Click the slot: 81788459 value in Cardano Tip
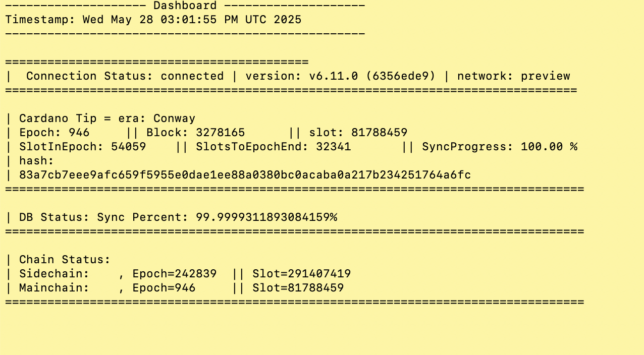 pos(358,133)
